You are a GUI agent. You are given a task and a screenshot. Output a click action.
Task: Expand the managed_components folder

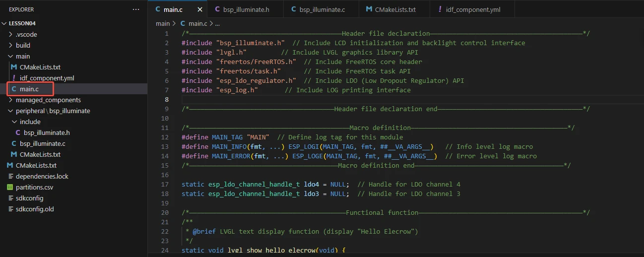coord(48,100)
